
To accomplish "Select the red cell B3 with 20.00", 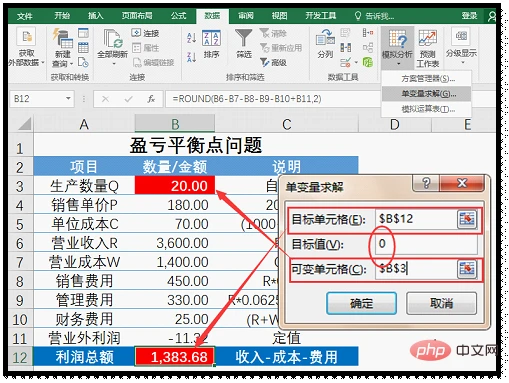I will point(175,185).
